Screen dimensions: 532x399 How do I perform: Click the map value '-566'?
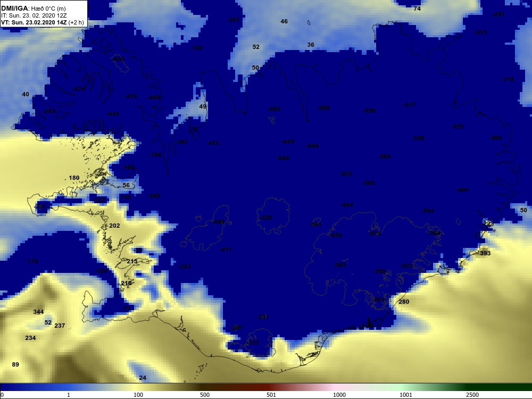[496, 138]
